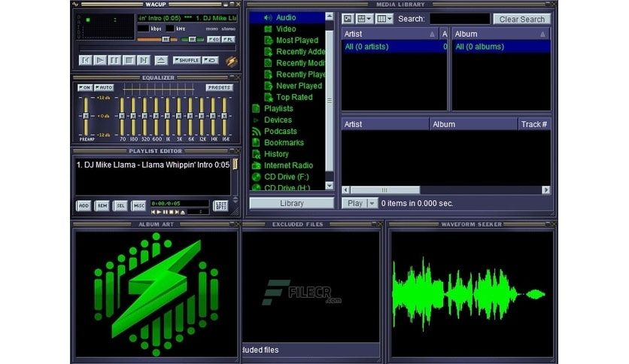Open Podcasts in the library tree
This screenshot has width=629, height=364.
[x=280, y=131]
